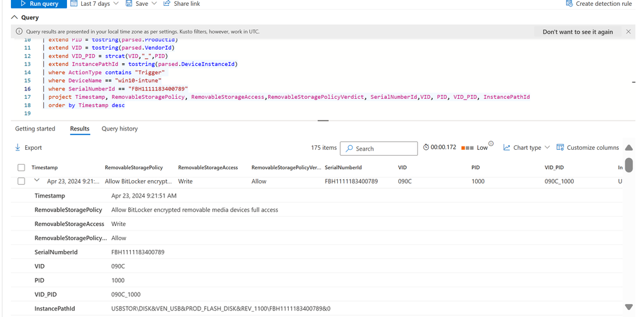Viewport: 644px width, 317px height.
Task: Collapse the Query section chevron
Action: pos(15,17)
